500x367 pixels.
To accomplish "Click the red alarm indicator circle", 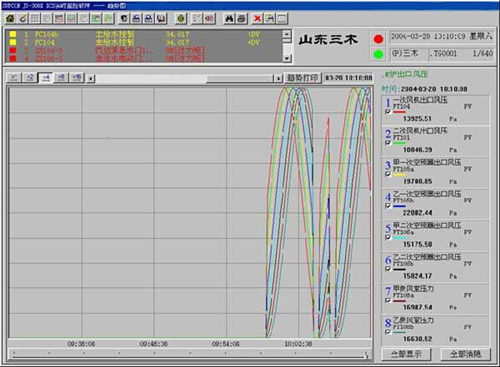I will click(378, 39).
